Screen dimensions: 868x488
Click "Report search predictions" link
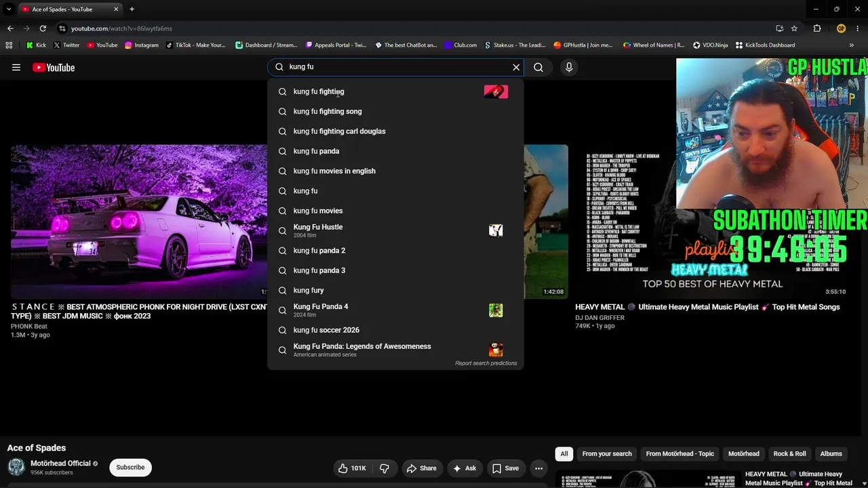486,363
